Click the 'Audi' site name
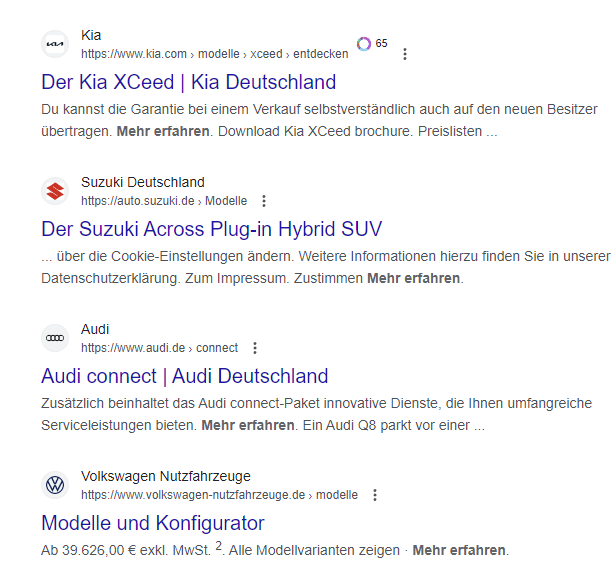The width and height of the screenshot is (616, 585). [x=95, y=329]
